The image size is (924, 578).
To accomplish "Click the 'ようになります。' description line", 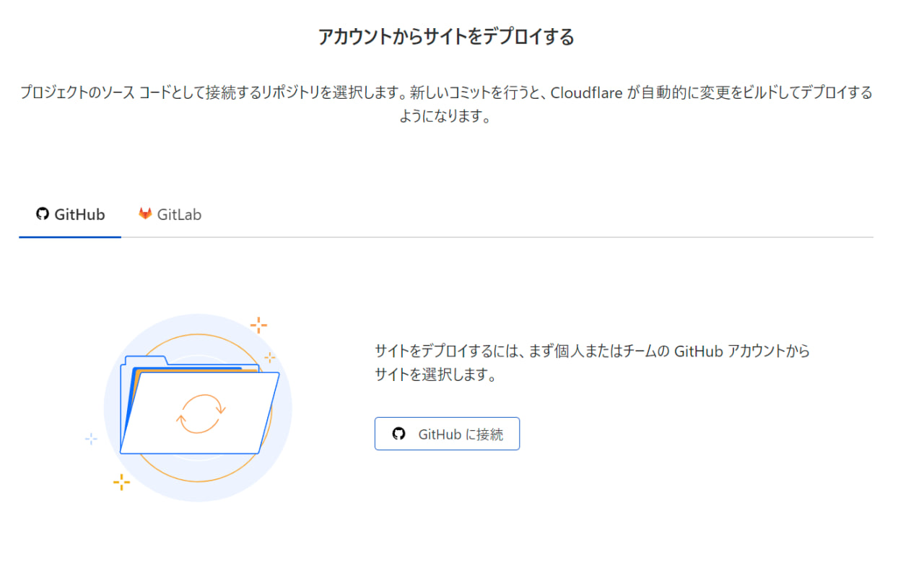I will (445, 117).
